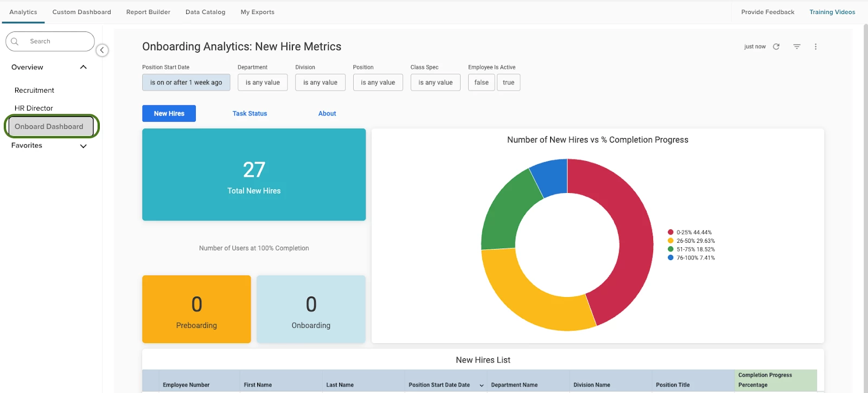The width and height of the screenshot is (868, 393).
Task: Toggle 26-50% 29.63% legend entry
Action: coord(691,241)
